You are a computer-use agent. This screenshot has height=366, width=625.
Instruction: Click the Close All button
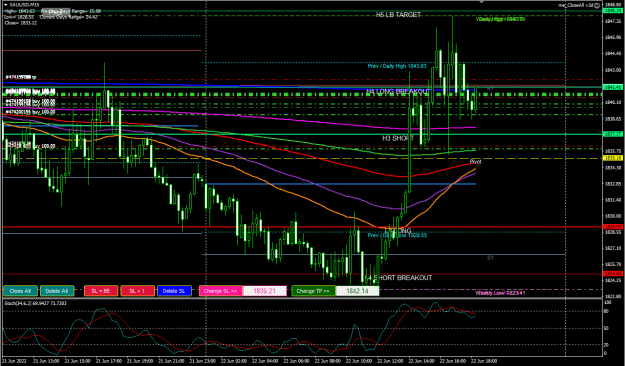tap(20, 291)
